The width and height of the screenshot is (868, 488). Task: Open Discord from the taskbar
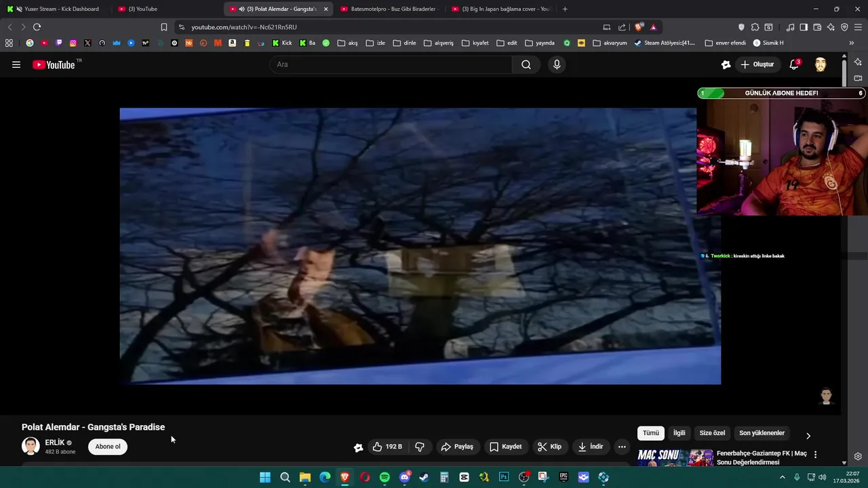click(404, 477)
